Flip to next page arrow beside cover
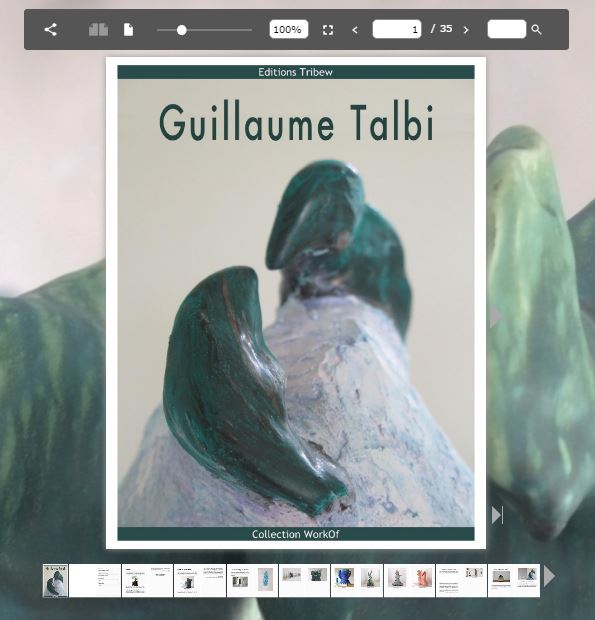Screen dimensions: 595x620 [x=495, y=317]
